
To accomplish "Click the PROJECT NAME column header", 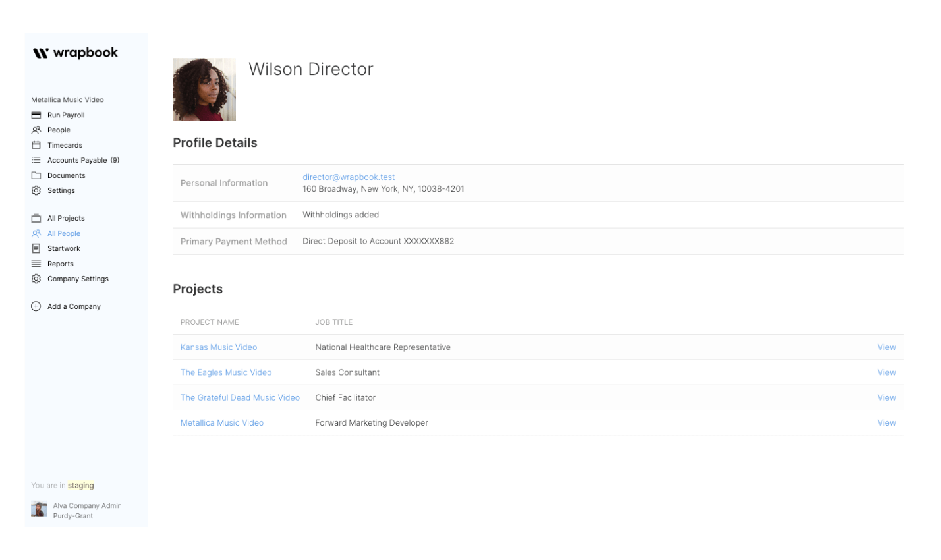I will pyautogui.click(x=210, y=322).
